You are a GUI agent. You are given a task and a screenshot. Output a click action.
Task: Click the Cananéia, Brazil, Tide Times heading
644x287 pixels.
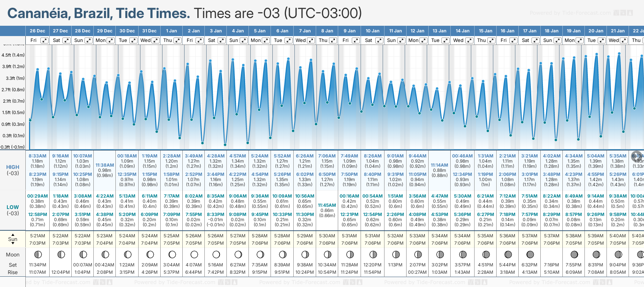tap(99, 14)
